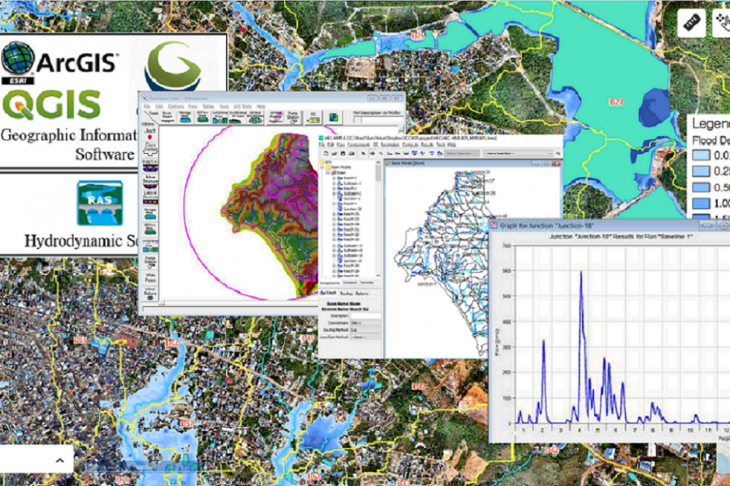Open the Tables menu in HEC-RAS Geometric Data
Screen dimensions: 730x486
tap(208, 107)
